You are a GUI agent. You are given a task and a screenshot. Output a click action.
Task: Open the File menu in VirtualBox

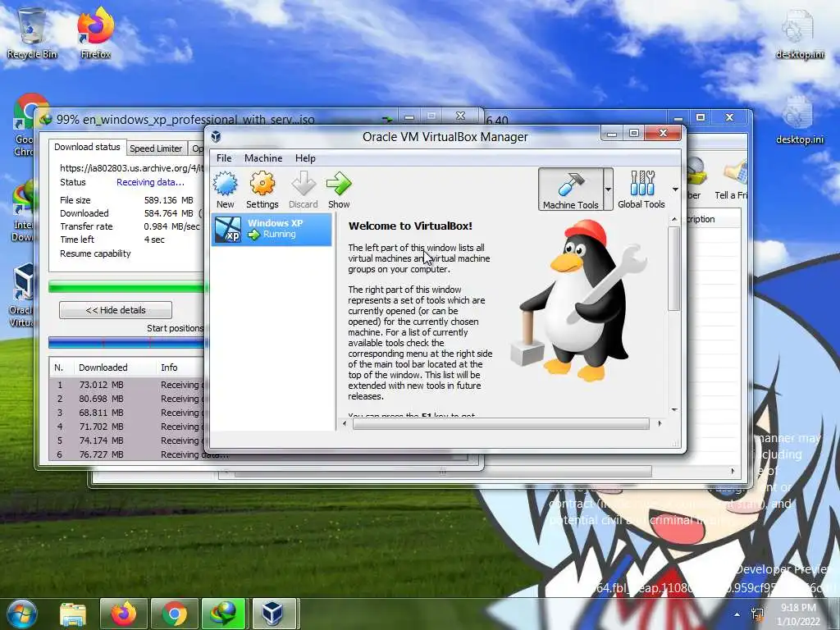[224, 158]
